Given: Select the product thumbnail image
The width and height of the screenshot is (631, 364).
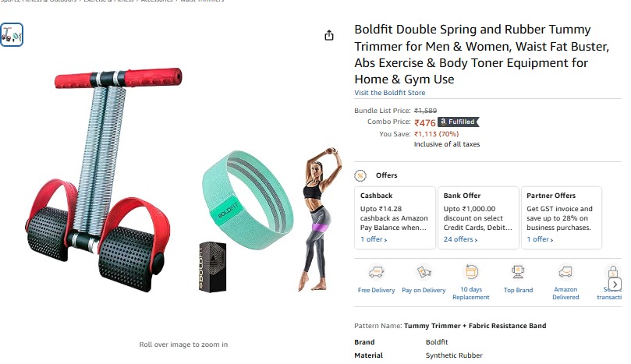Looking at the screenshot, I should coord(12,34).
